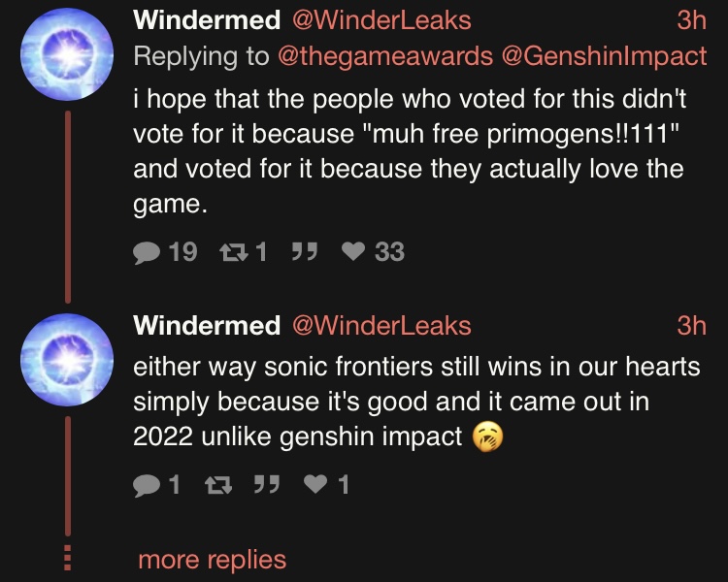This screenshot has height=582, width=728.
Task: Open comment icon on sonic frontiers tweet
Action: click(147, 485)
